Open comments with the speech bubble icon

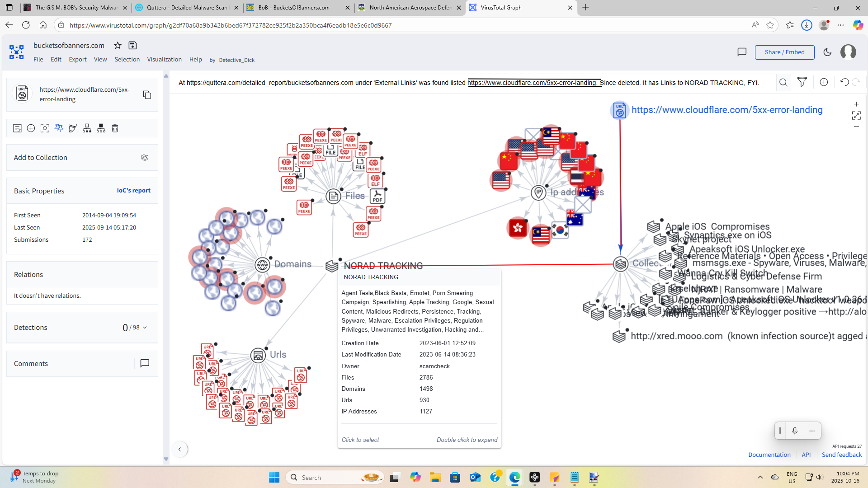click(145, 363)
